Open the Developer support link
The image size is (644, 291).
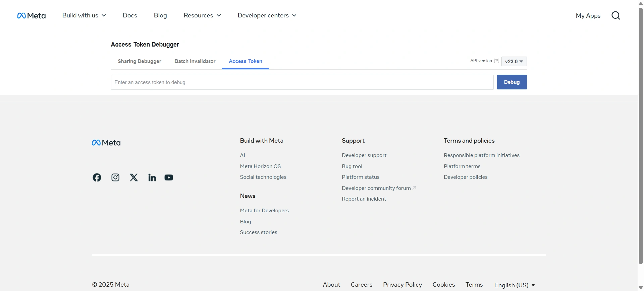[x=364, y=155]
